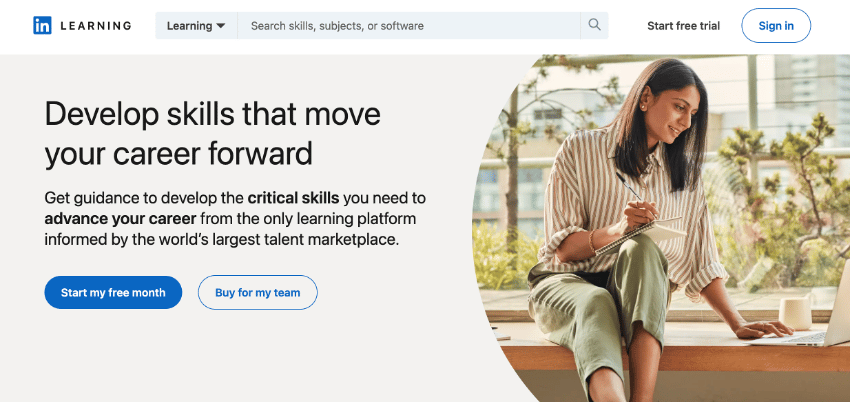Click the caret arrow beside Learning
Viewport: 850px width, 402px height.
(220, 26)
